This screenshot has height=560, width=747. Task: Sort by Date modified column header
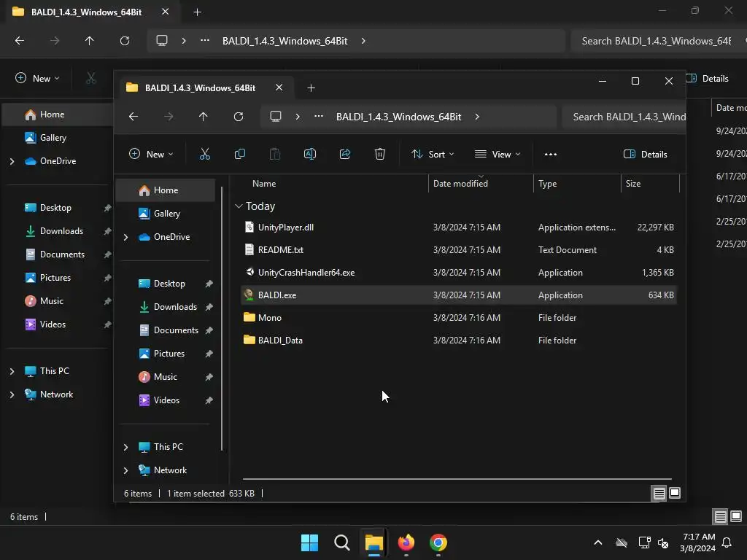tap(460, 184)
